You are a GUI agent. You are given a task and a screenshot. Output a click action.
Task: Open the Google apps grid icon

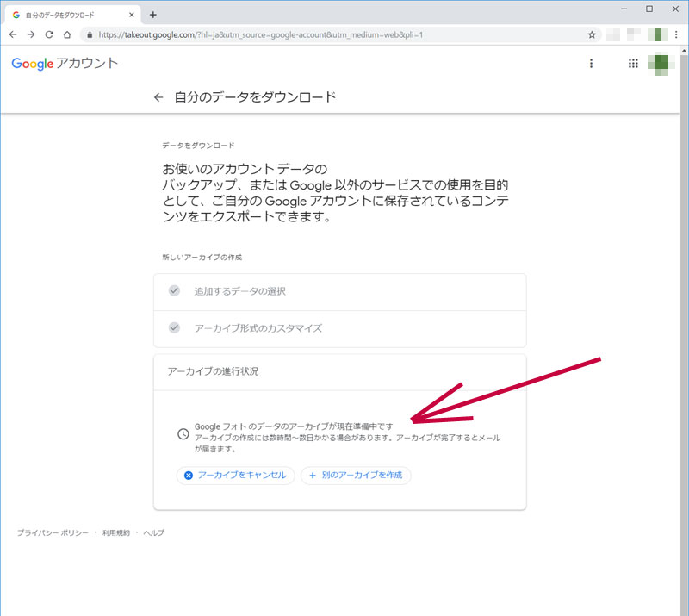coord(633,64)
